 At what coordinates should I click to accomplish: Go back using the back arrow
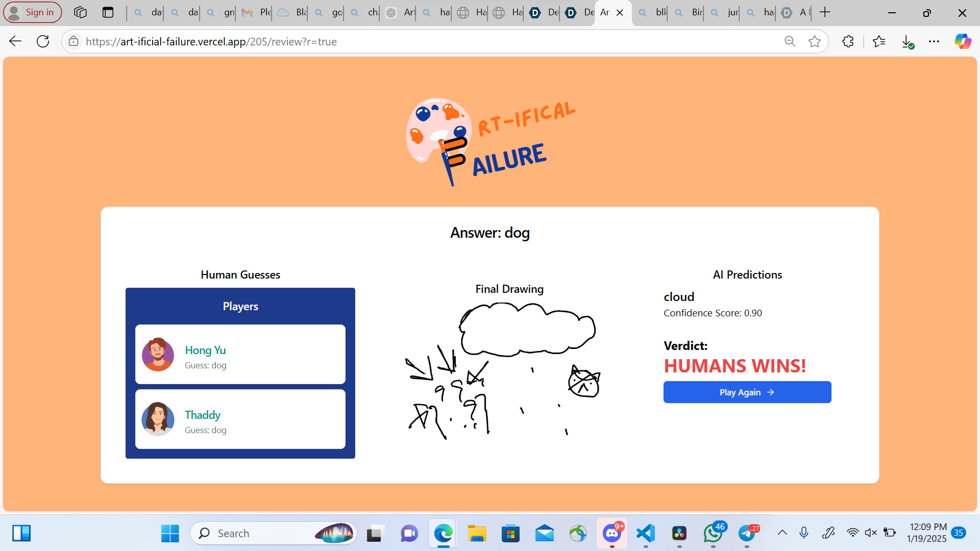pyautogui.click(x=15, y=41)
